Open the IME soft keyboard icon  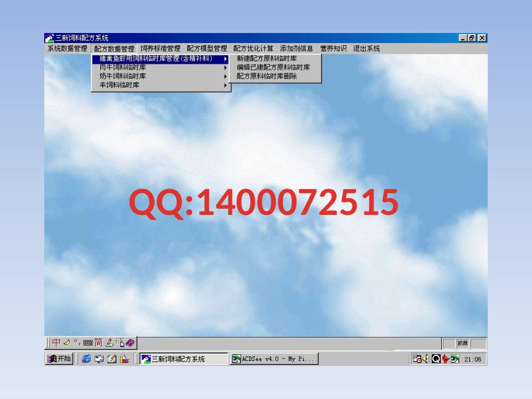click(88, 342)
